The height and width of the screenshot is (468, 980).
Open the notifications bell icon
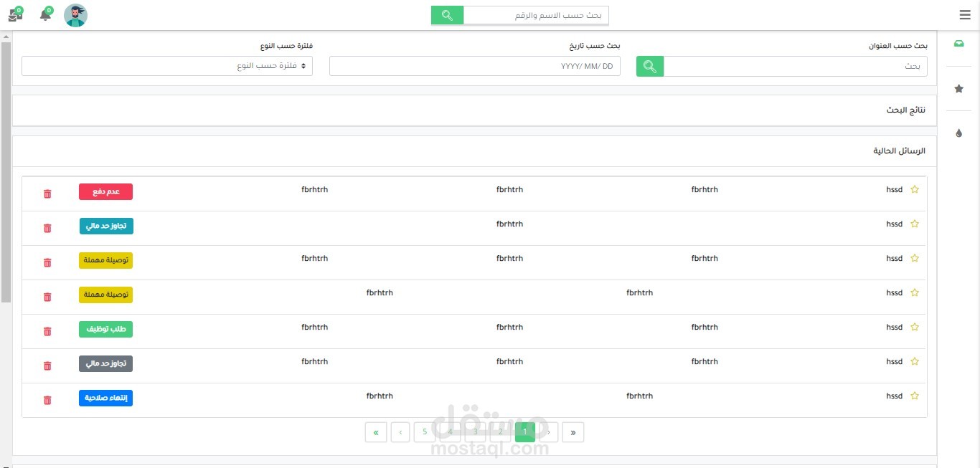coord(45,15)
